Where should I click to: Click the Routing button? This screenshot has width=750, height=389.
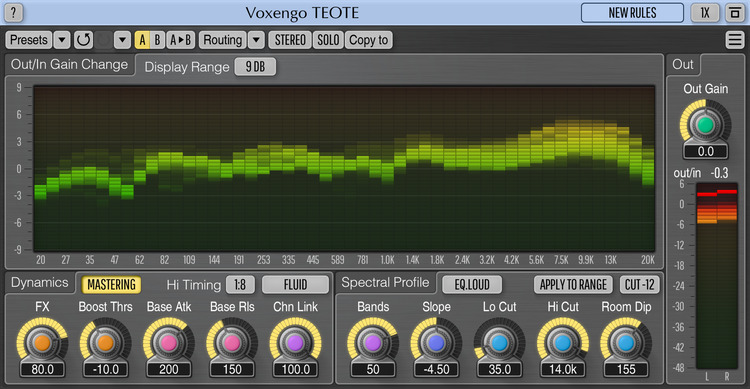(222, 40)
